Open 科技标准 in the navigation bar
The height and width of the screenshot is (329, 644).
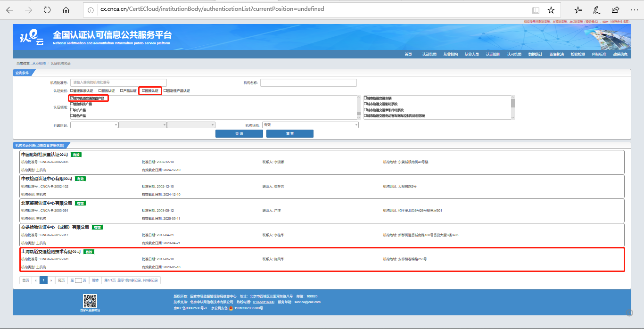(599, 54)
